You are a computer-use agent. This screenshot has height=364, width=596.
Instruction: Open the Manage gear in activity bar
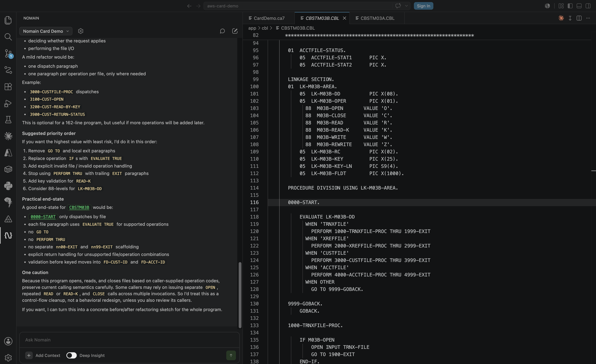coord(8,358)
